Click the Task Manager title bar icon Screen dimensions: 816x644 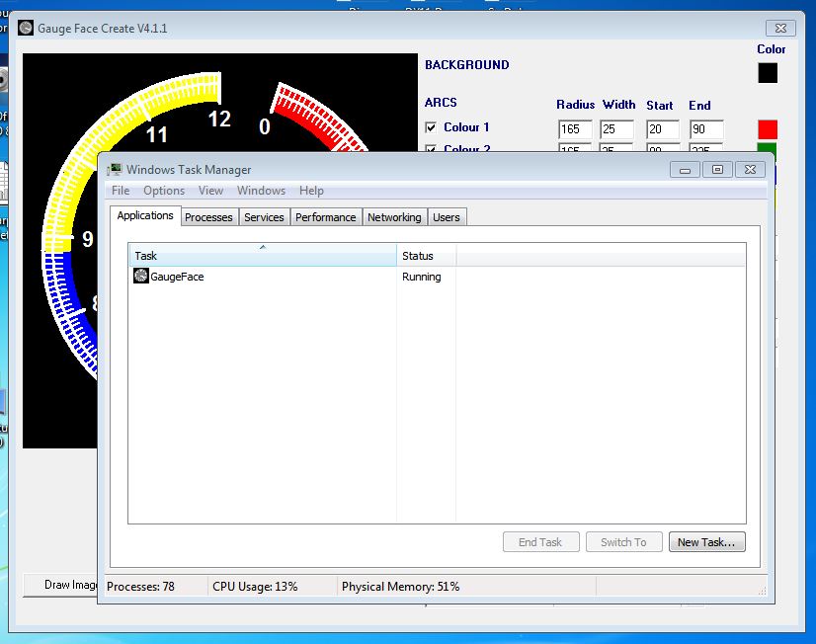coord(115,169)
